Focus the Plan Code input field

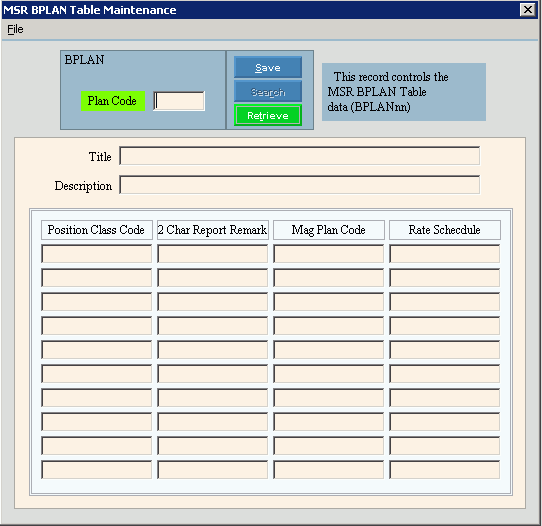(179, 101)
